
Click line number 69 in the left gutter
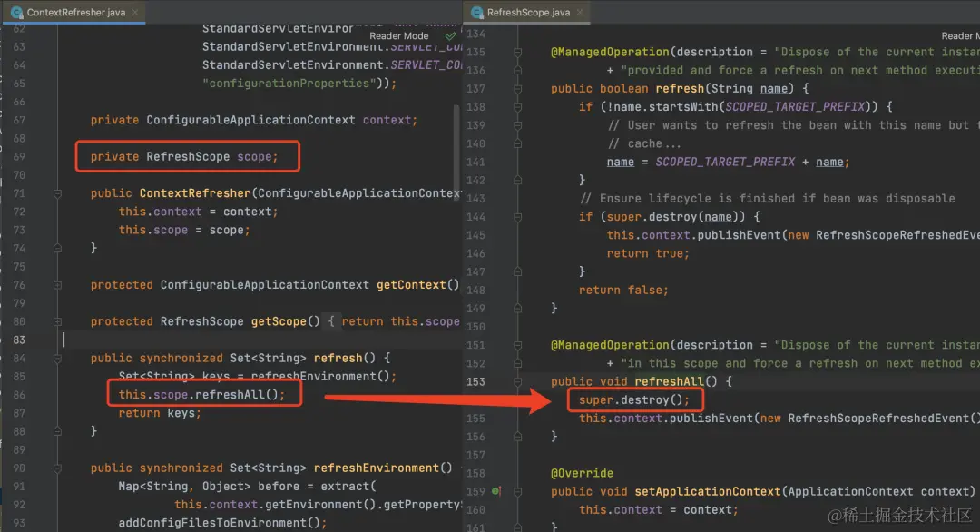click(19, 156)
